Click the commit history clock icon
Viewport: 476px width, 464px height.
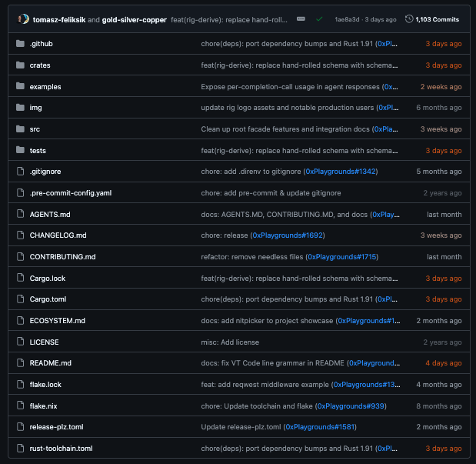pyautogui.click(x=409, y=19)
